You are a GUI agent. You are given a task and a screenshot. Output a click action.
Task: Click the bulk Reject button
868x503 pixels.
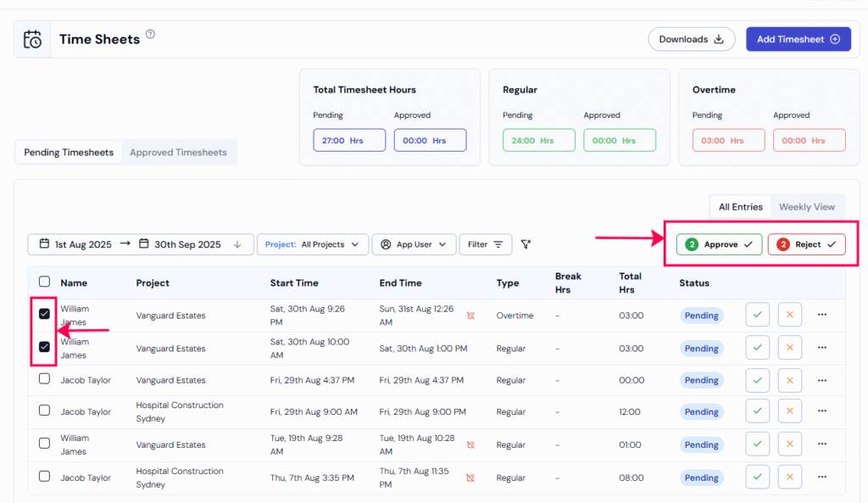[806, 244]
